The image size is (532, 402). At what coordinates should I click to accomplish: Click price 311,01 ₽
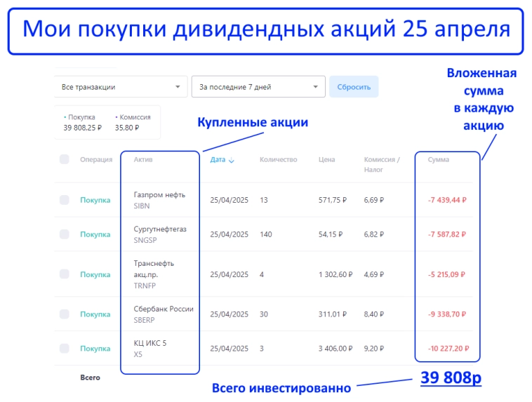[333, 314]
